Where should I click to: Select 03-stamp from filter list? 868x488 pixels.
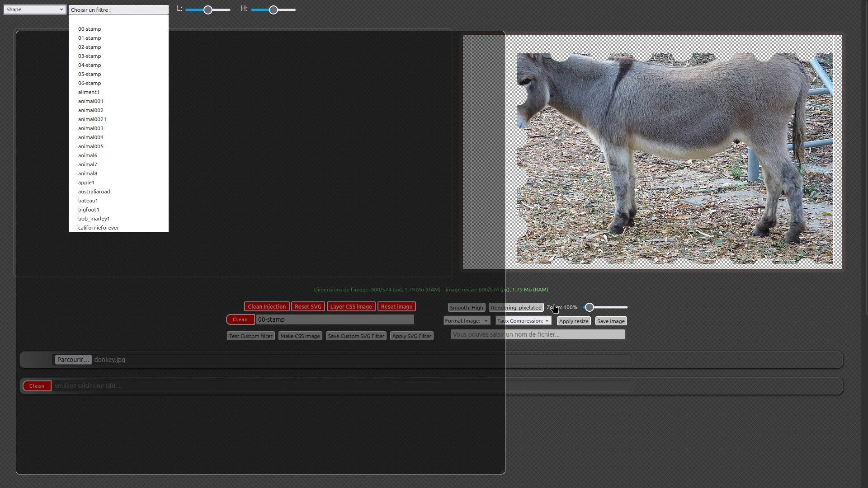click(x=90, y=56)
